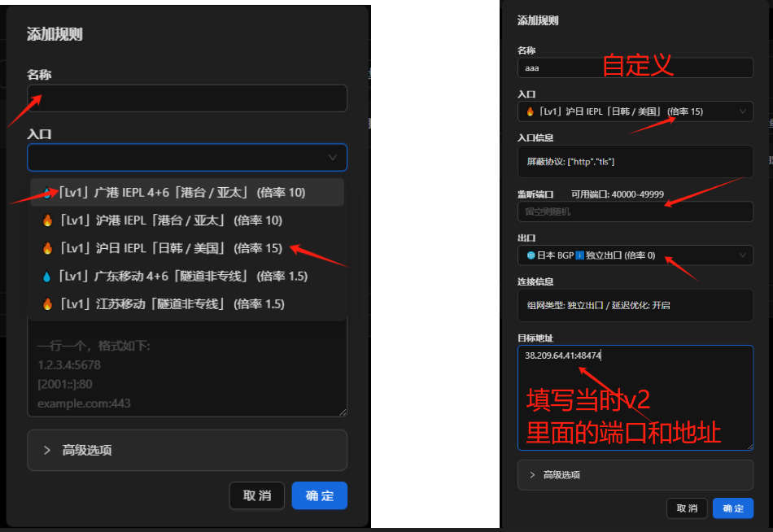773x532 pixels.
Task: Collapse the open 入口 dropdown arrow in left dialog
Action: (x=332, y=157)
